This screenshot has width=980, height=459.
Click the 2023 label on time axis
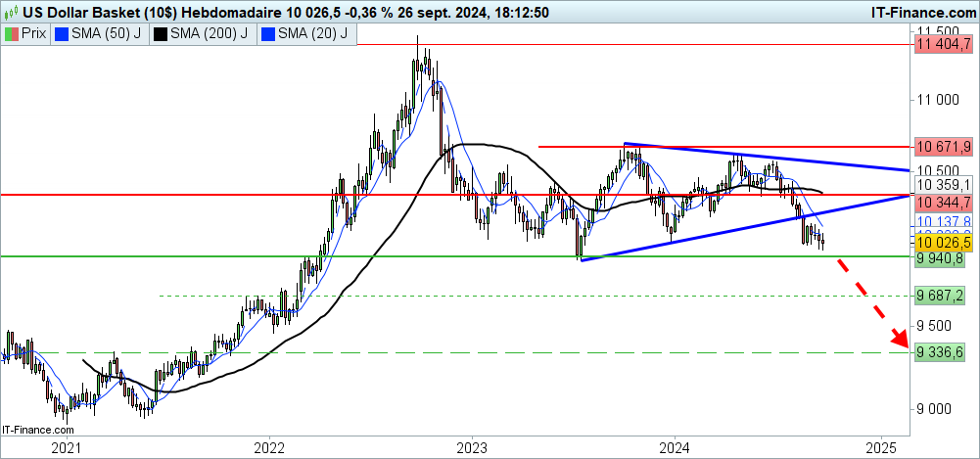tap(471, 446)
